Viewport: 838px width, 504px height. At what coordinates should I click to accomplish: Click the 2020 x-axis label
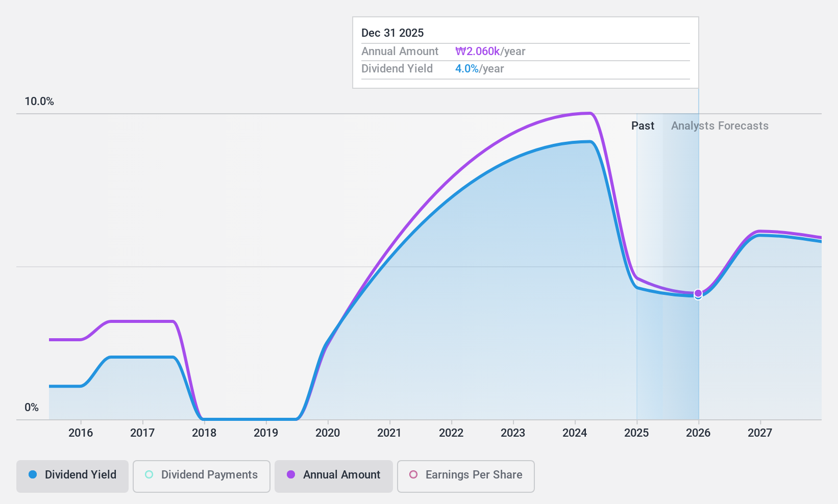click(x=328, y=433)
